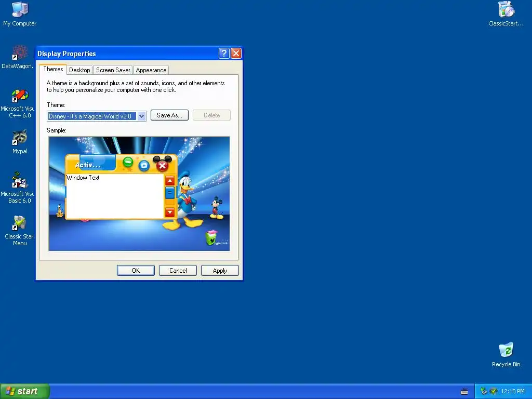Switch to the Screen Saver tab

coord(113,70)
